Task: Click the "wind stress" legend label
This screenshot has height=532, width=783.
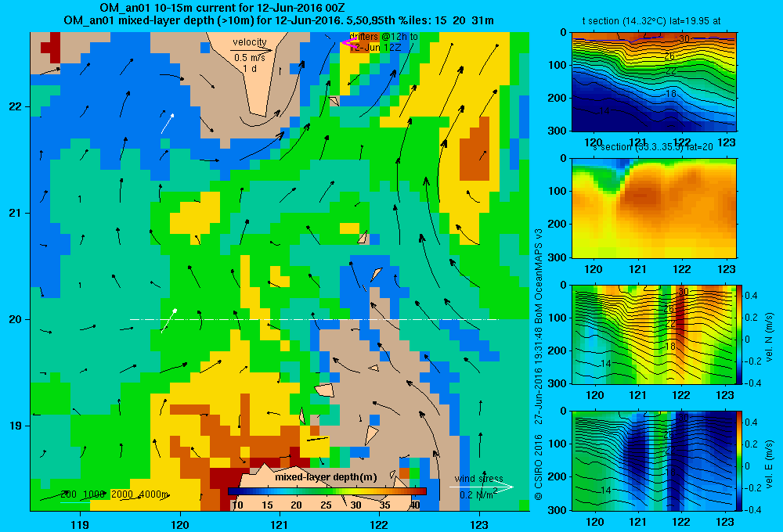Action: [x=479, y=478]
